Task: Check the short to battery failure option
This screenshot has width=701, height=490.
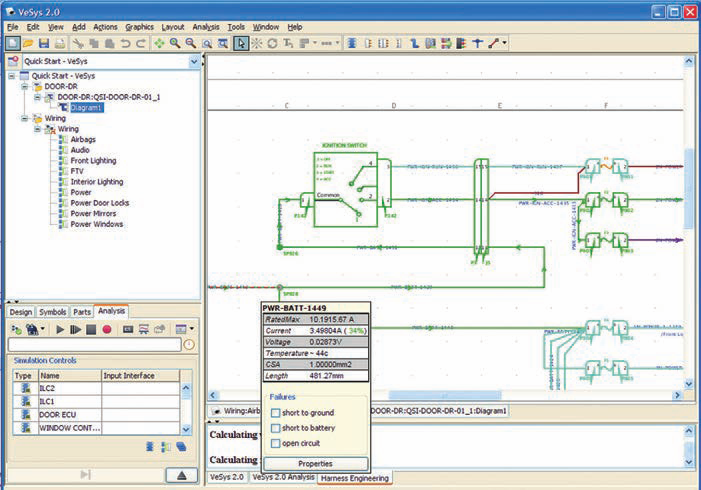Action: click(x=275, y=428)
